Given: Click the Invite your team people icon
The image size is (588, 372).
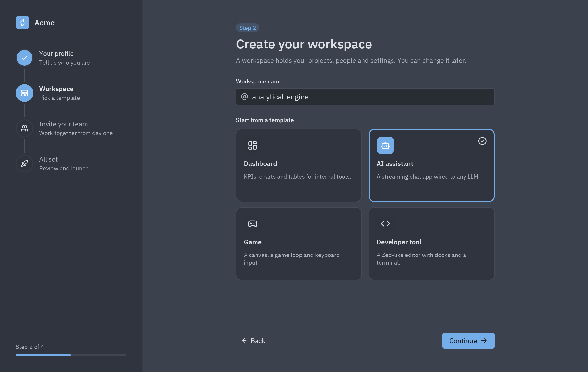Looking at the screenshot, I should pos(24,128).
